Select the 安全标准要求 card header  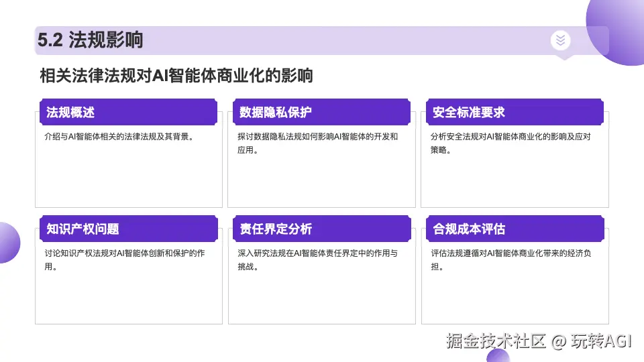pos(515,112)
